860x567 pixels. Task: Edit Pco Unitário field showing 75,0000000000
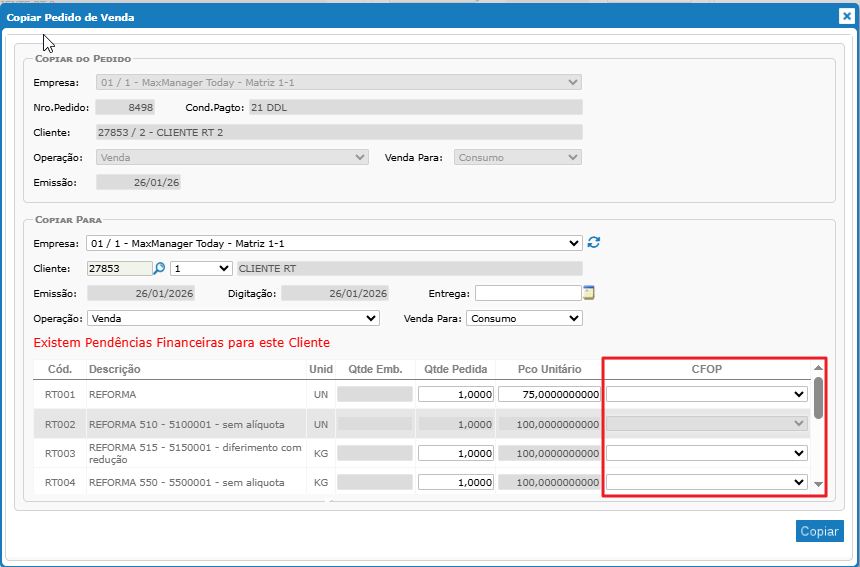(549, 394)
